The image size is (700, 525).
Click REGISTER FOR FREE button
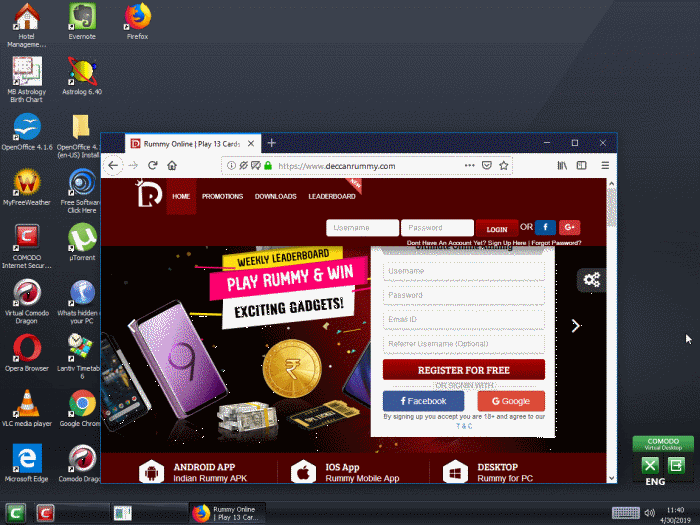tap(464, 370)
